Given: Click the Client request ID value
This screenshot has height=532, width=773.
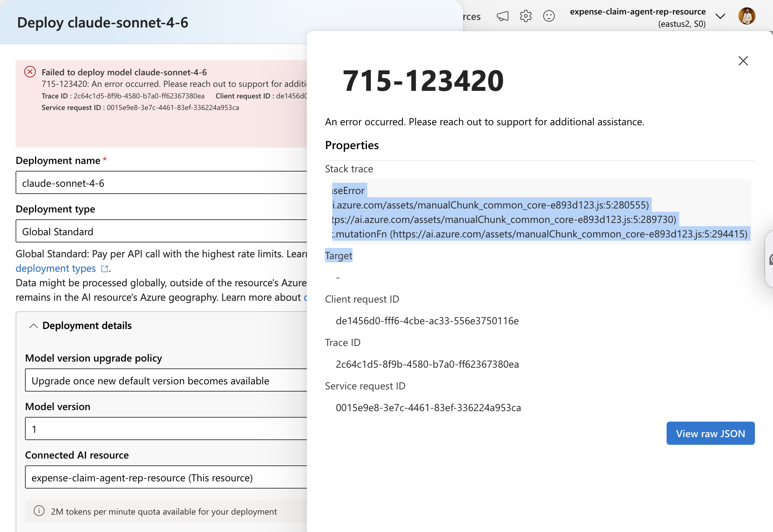Looking at the screenshot, I should tap(427, 321).
